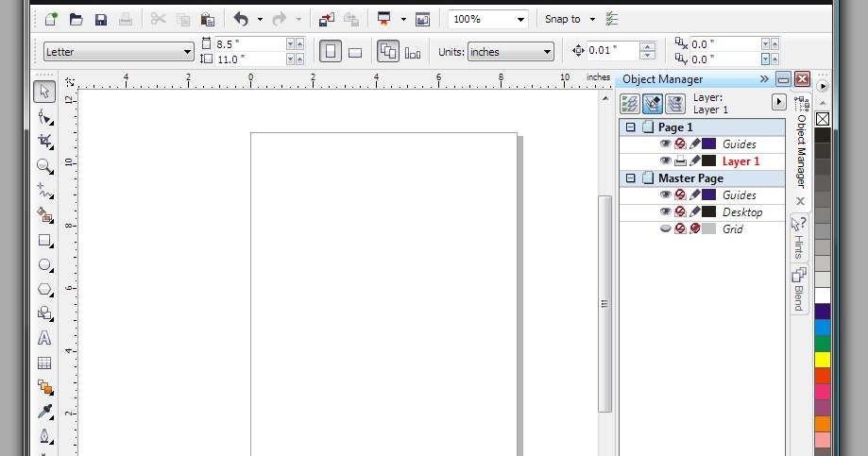Open a file with the Open icon

tap(76, 20)
